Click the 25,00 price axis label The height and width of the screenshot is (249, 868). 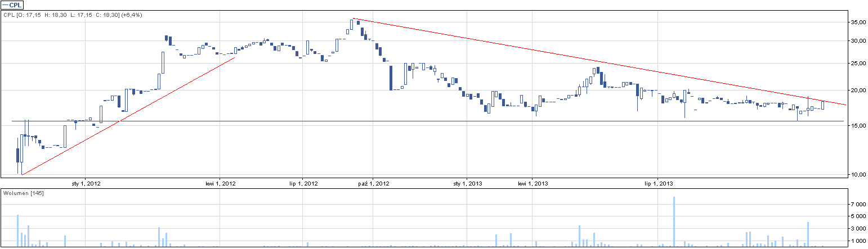858,64
